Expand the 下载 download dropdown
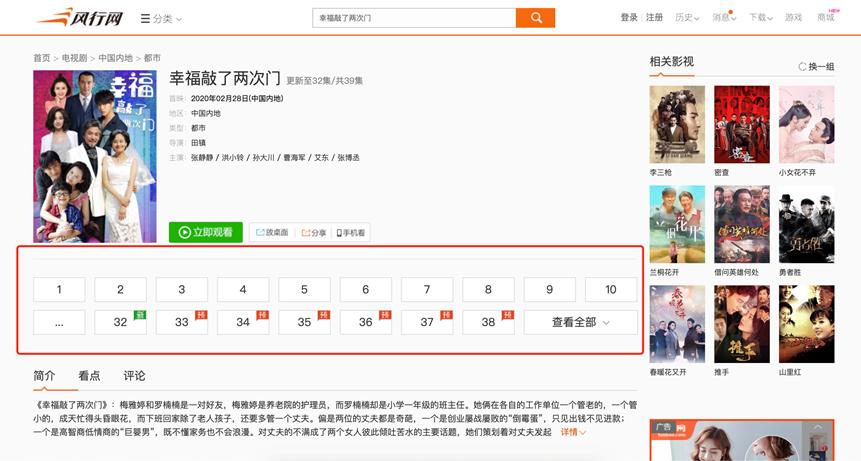 coord(762,18)
